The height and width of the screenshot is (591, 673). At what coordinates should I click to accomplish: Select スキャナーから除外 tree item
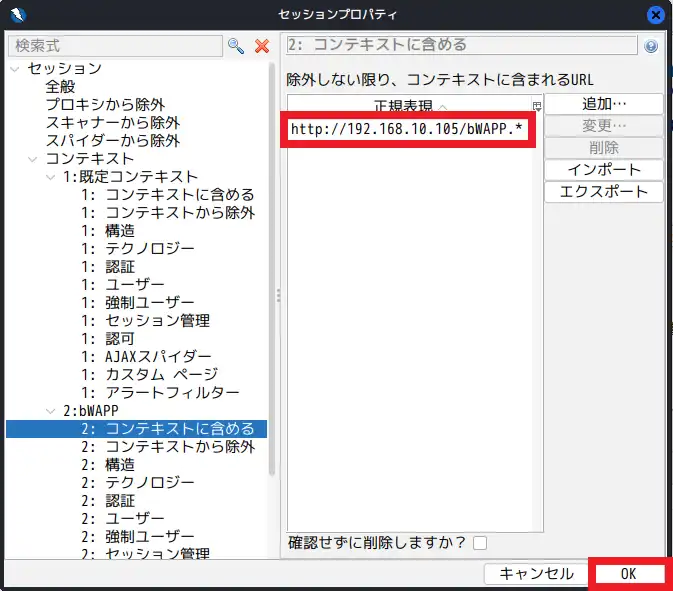tap(113, 123)
